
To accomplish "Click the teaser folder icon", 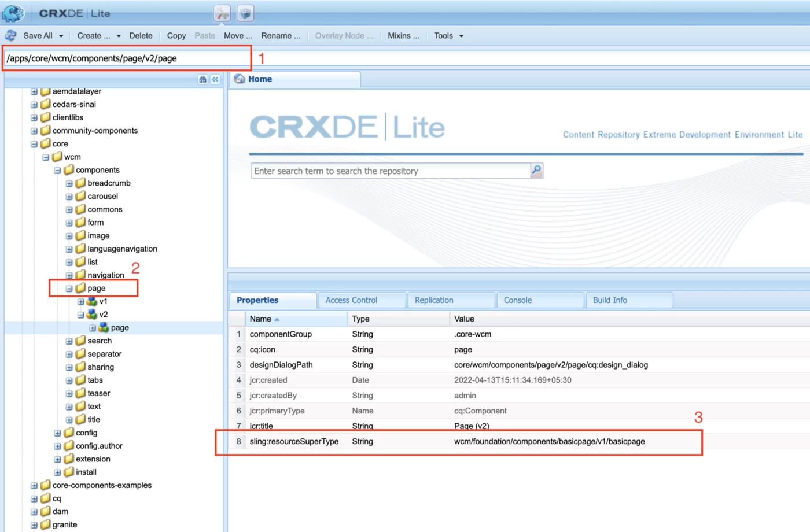I will (80, 393).
